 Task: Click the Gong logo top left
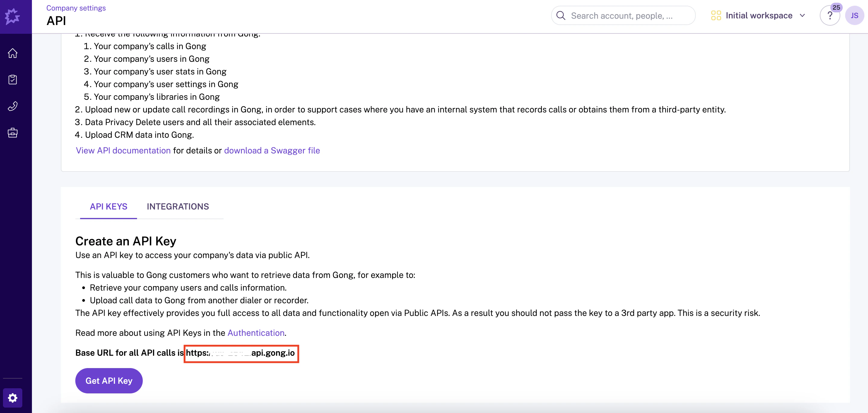pyautogui.click(x=12, y=16)
